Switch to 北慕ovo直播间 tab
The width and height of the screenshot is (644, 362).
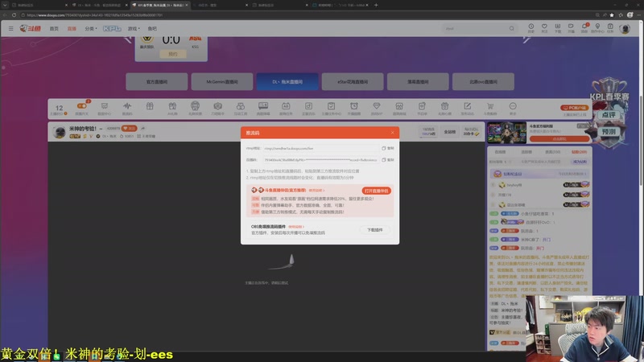[483, 82]
